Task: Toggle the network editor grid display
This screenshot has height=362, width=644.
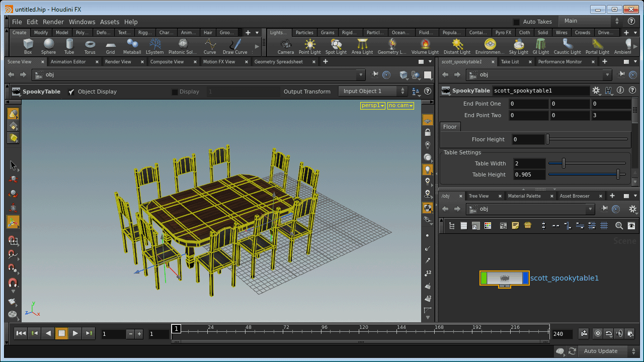Action: click(604, 226)
